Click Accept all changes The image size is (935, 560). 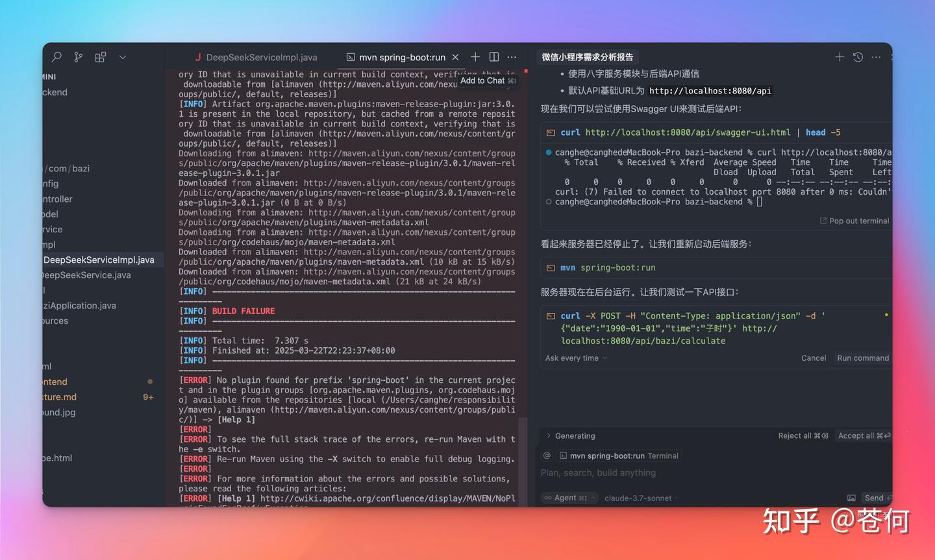click(864, 435)
